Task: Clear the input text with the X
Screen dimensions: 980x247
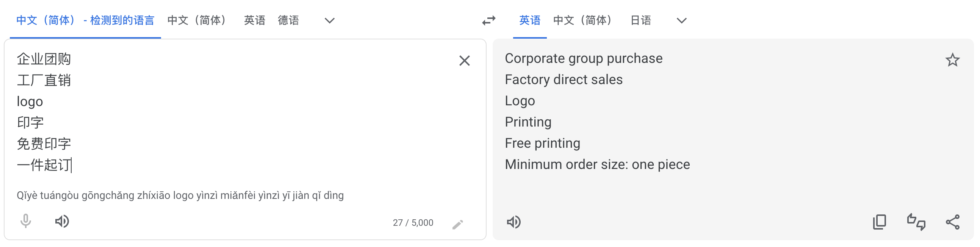Action: (x=464, y=61)
